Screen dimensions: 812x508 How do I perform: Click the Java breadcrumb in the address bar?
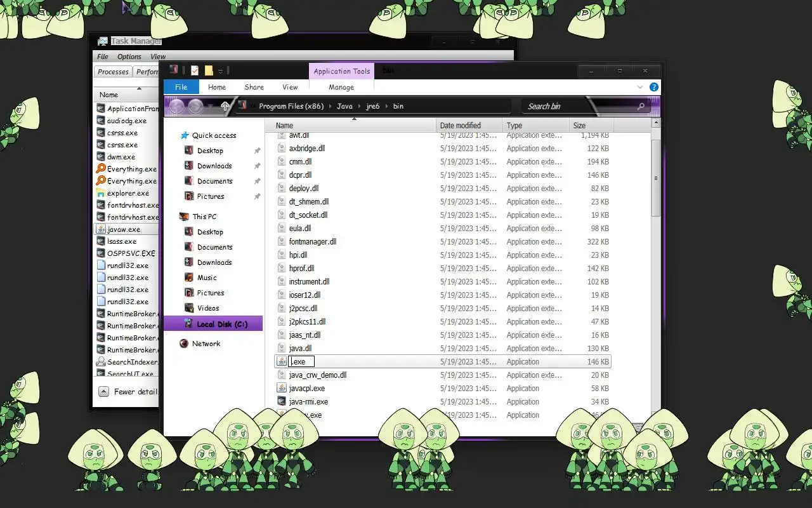(344, 106)
